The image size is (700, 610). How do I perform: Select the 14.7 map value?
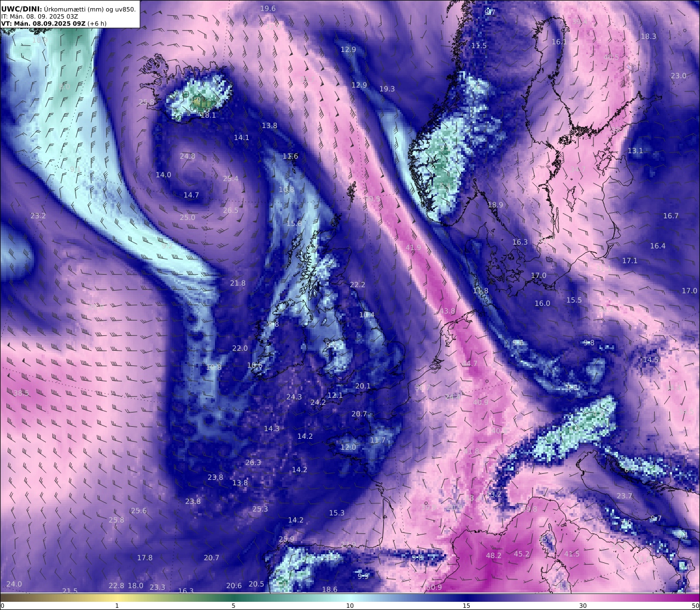191,195
